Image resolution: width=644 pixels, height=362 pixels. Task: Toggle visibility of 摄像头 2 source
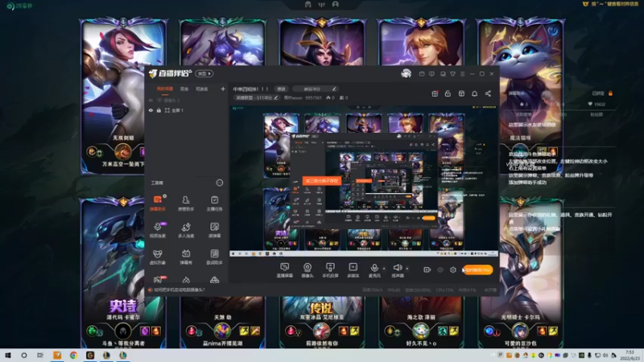click(x=151, y=100)
